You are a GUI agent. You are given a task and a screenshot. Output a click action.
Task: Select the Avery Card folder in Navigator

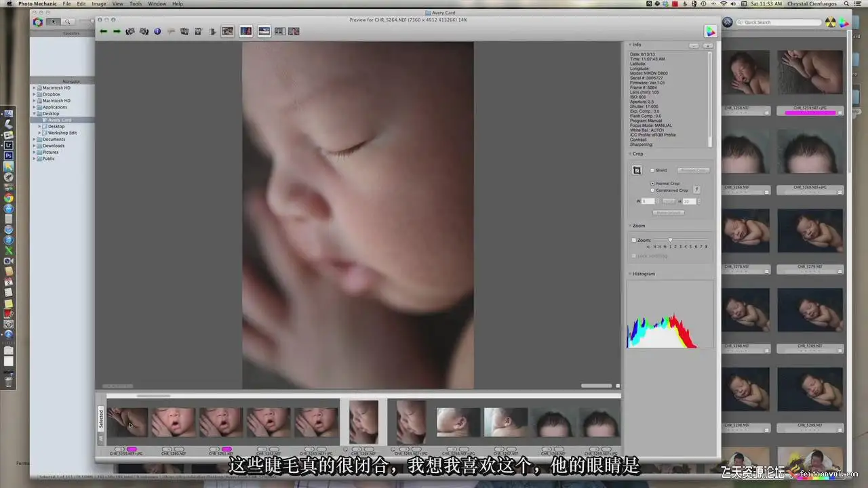click(x=60, y=120)
